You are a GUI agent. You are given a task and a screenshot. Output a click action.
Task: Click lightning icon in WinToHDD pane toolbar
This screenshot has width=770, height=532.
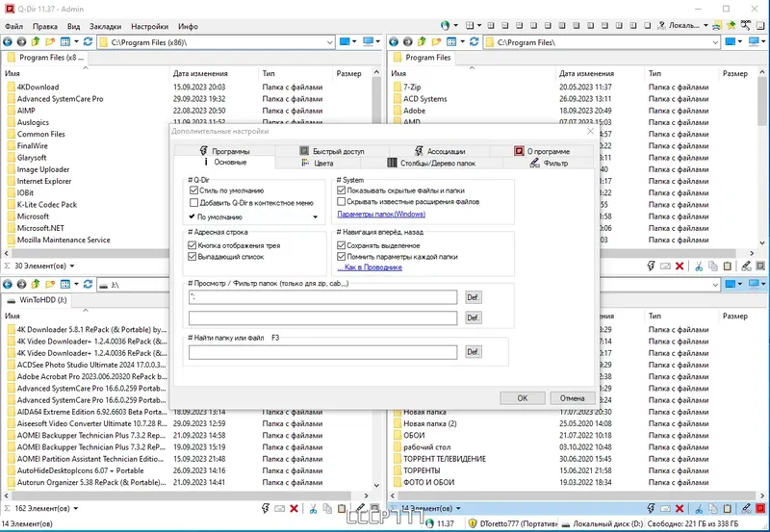click(x=266, y=509)
